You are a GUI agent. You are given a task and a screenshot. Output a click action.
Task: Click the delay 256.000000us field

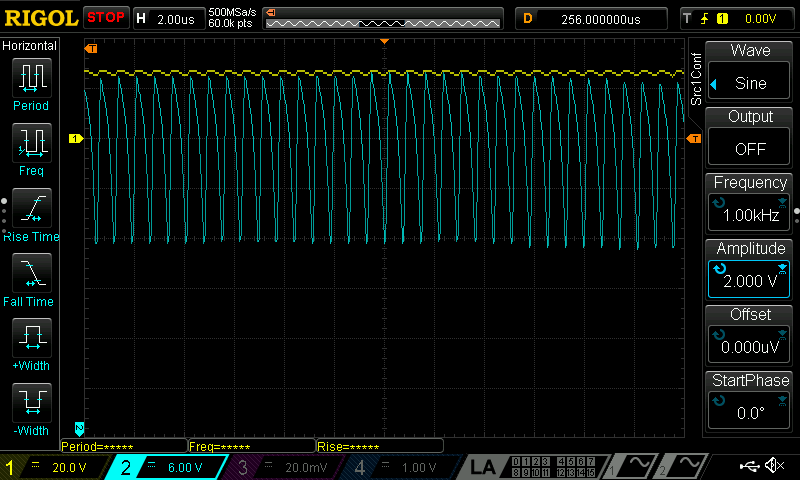click(591, 19)
